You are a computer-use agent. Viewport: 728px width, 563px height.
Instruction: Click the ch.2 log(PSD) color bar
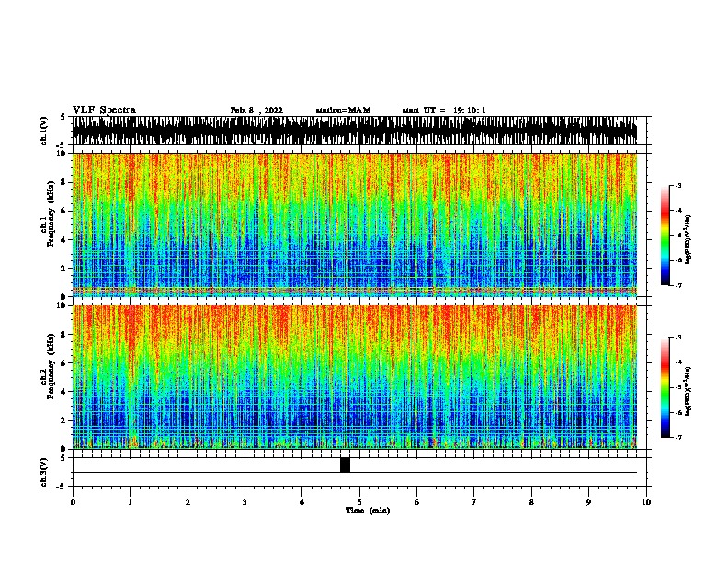(x=665, y=387)
